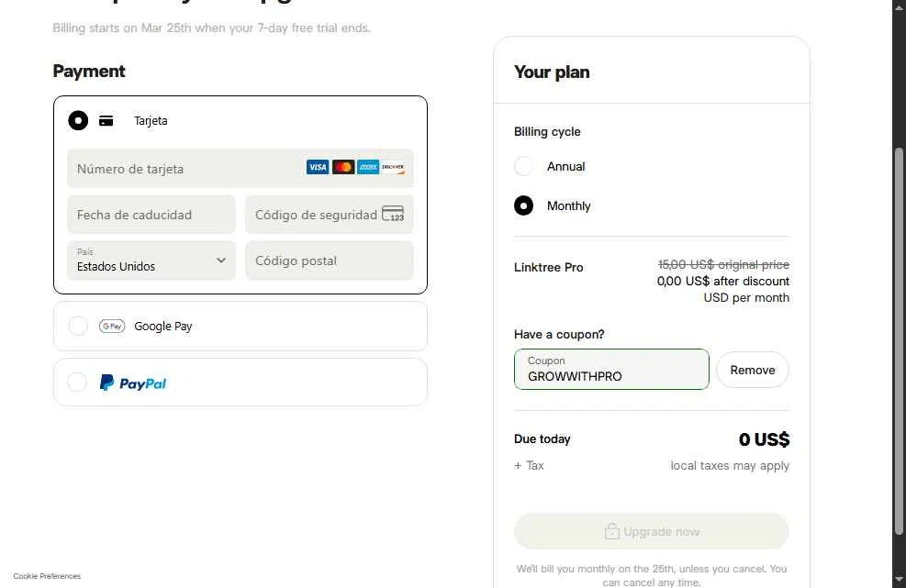This screenshot has height=588, width=906.
Task: Switch billing cycle to Annual
Action: (x=523, y=166)
